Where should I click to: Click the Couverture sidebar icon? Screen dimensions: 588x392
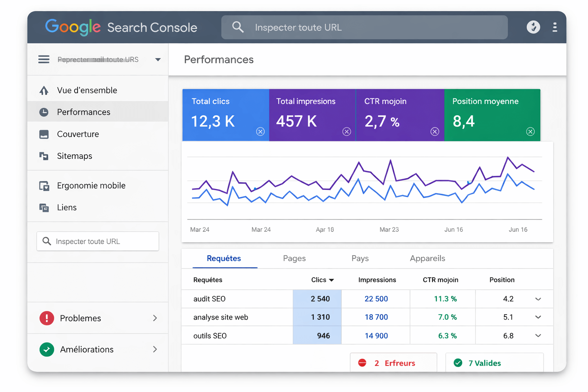44,134
